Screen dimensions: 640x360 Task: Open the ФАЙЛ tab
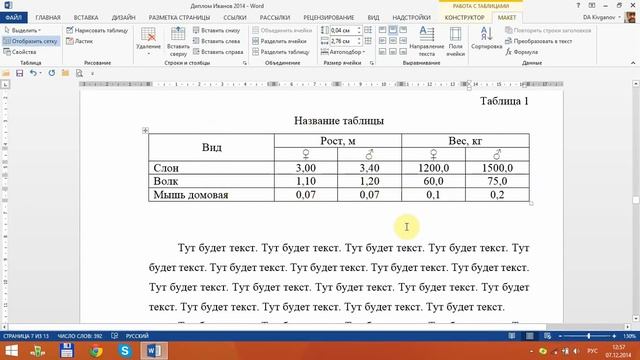13,18
